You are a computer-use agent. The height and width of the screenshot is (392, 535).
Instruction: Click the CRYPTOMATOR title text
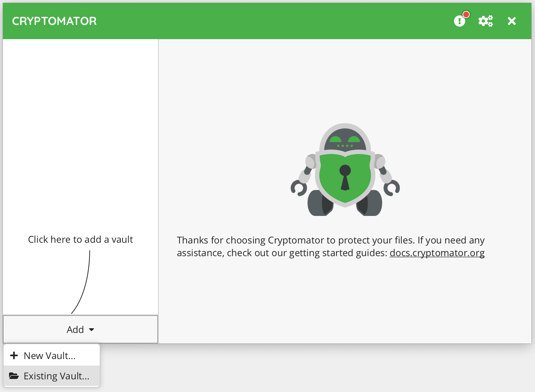click(x=54, y=21)
